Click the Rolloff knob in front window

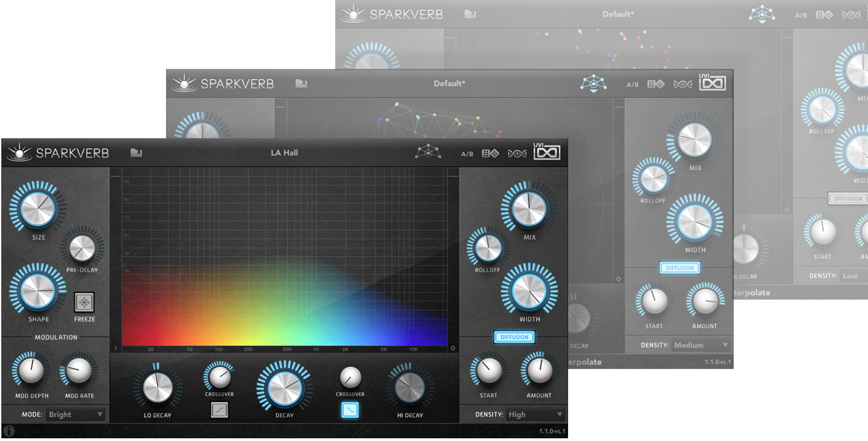[488, 248]
